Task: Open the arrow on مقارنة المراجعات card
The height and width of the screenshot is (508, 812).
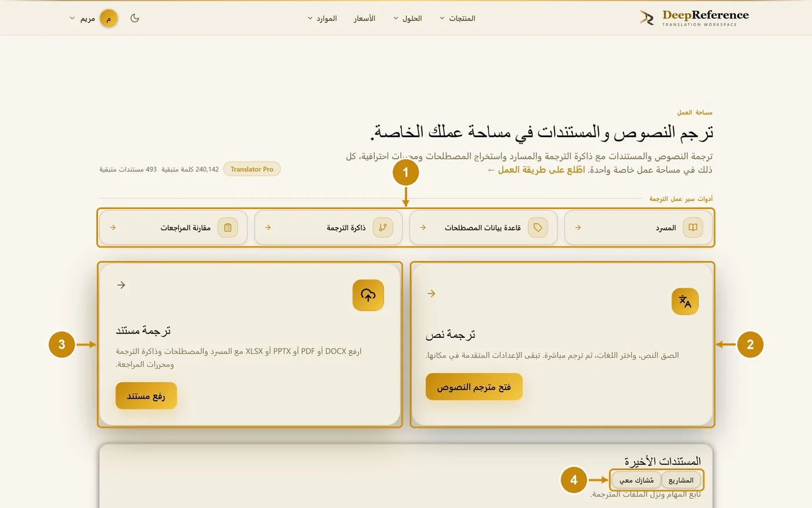Action: coord(113,228)
